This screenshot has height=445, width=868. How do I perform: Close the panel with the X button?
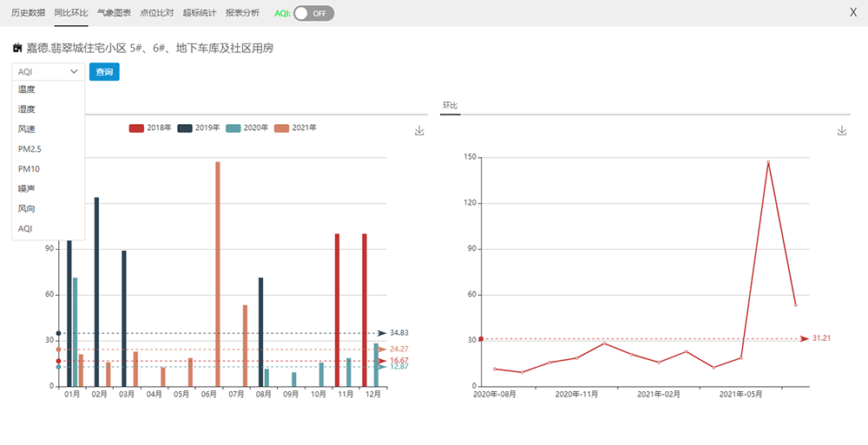click(852, 13)
